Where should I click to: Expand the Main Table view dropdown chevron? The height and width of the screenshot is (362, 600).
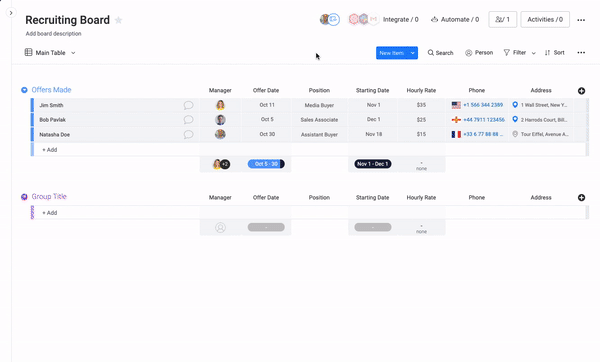[x=73, y=53]
